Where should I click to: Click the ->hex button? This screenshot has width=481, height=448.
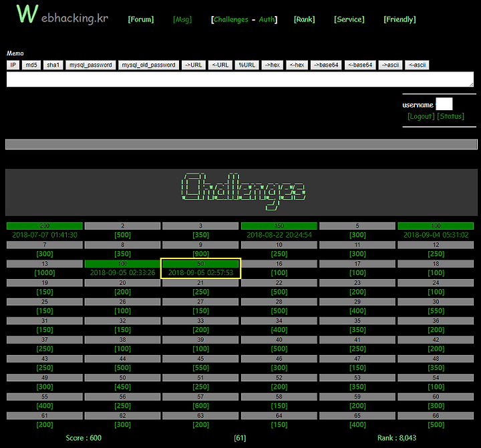click(x=273, y=65)
